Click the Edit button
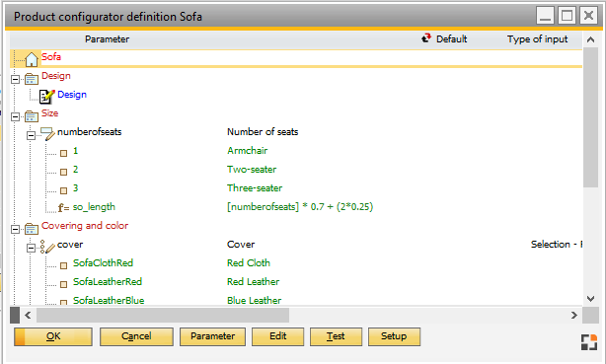Screen dimensions: 606x364 tap(278, 336)
